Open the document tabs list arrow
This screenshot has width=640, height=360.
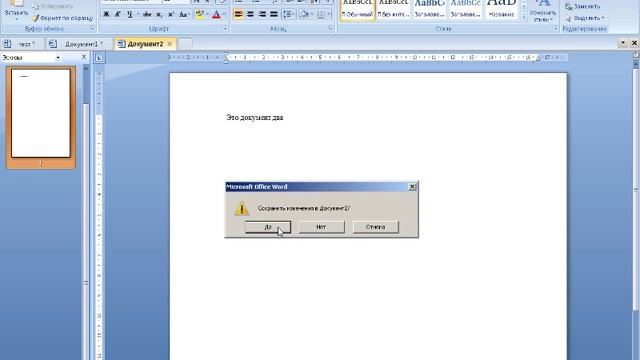click(623, 42)
